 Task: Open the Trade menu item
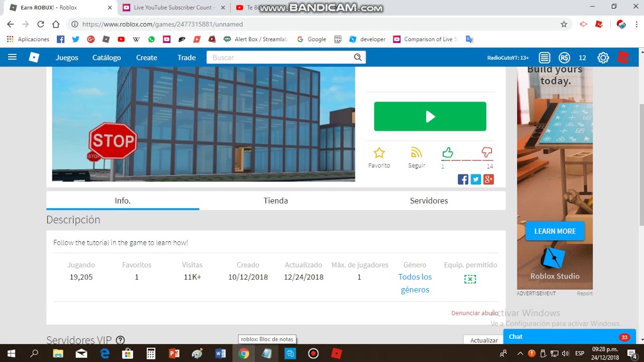coord(186,57)
